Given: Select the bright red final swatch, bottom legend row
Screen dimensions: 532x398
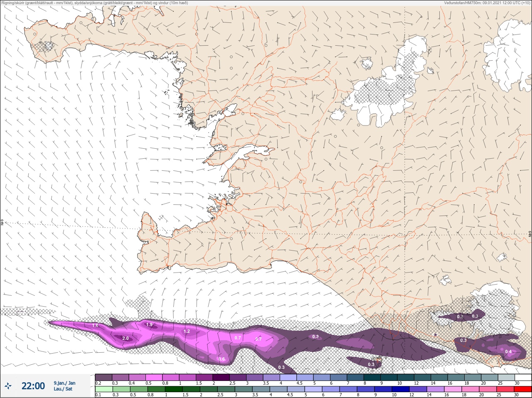Looking at the screenshot, I should 522,389.
